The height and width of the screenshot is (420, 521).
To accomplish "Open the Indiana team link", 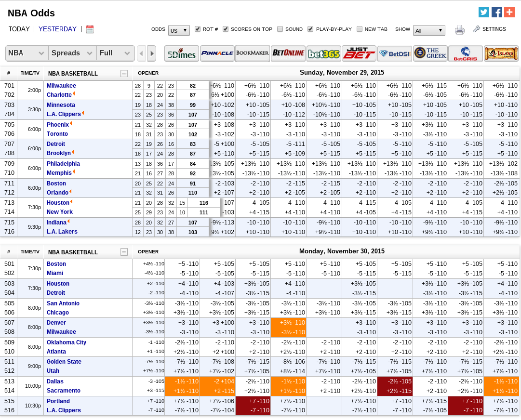I will coord(56,223).
